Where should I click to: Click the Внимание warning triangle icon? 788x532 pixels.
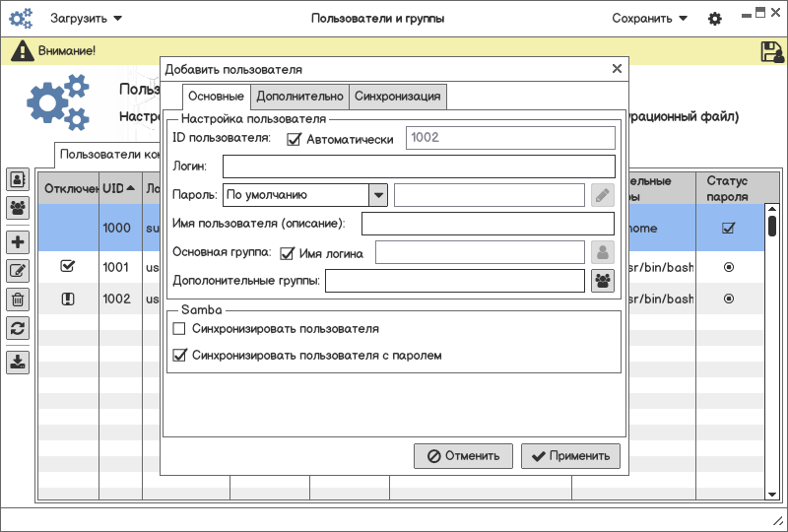point(22,51)
